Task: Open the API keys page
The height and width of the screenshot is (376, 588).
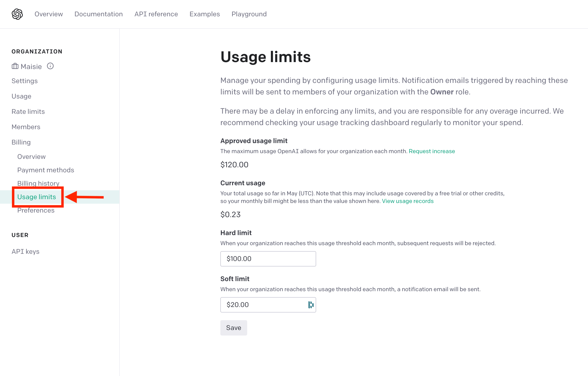Action: pos(25,251)
